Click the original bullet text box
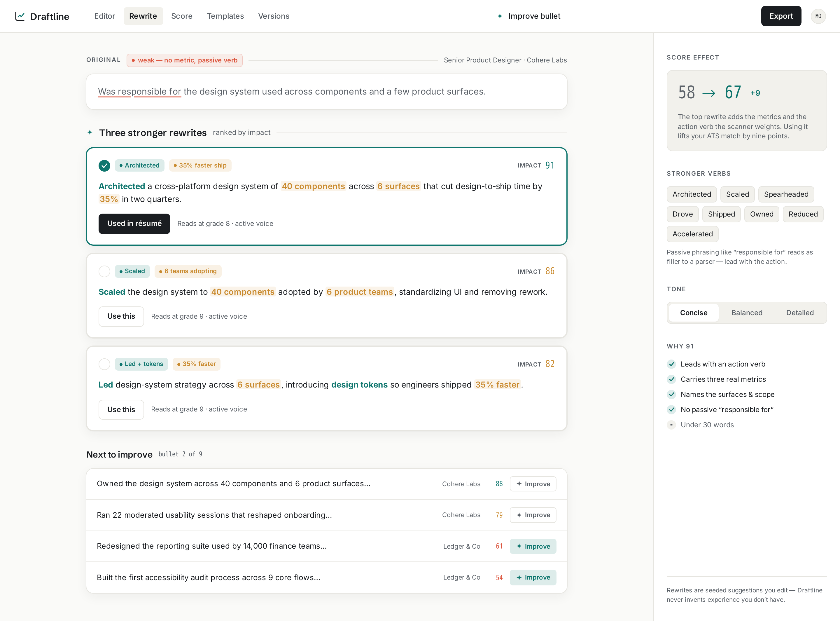Screen dimensions: 840x621 326,92
